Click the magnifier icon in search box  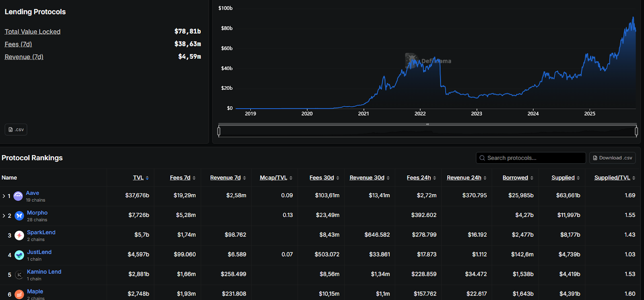(482, 158)
